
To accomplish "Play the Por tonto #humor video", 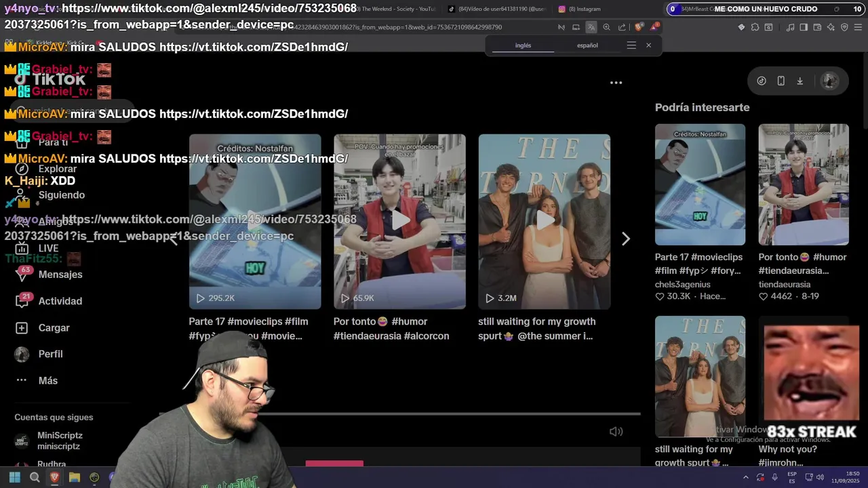I will tap(399, 222).
